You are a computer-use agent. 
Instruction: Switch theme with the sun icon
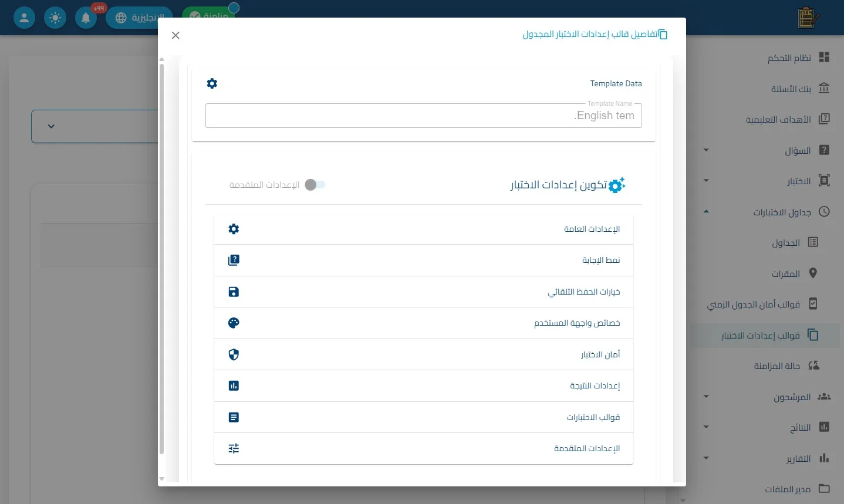[55, 18]
